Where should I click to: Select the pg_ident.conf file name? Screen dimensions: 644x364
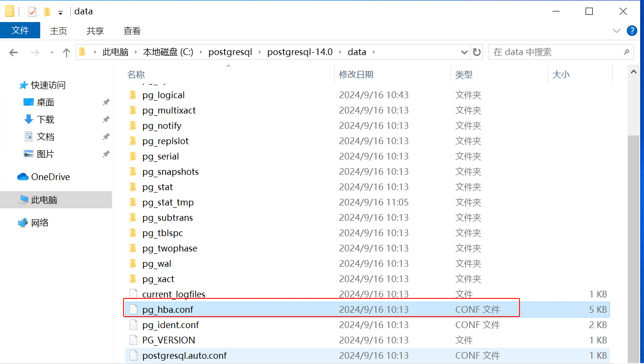170,325
